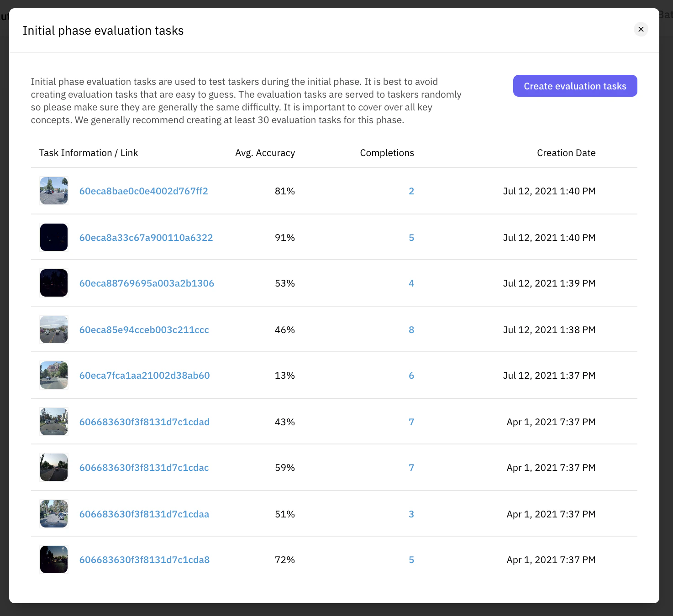The height and width of the screenshot is (616, 673).
Task: Open completions count 5 for 91% task
Action: [x=411, y=238]
